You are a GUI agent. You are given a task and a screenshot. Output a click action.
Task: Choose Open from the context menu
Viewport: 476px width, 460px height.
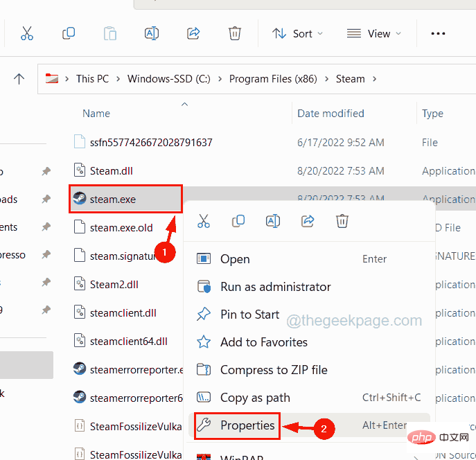[x=309, y=259]
